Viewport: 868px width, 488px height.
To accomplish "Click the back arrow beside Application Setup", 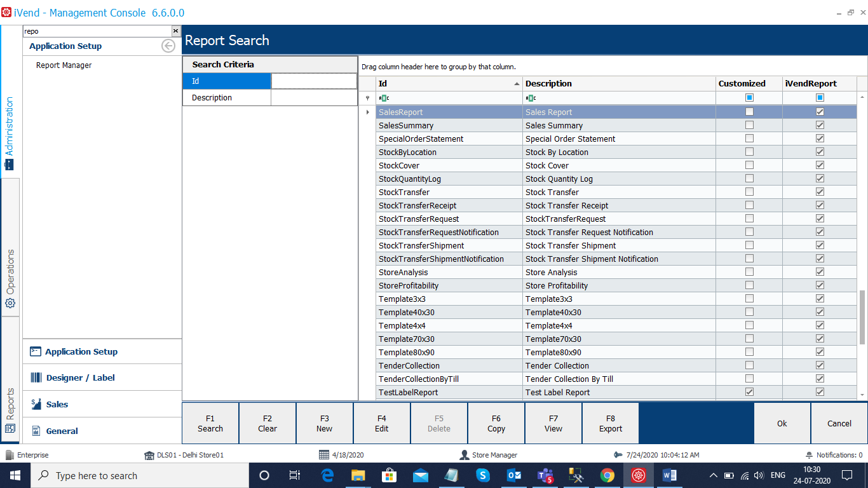I will pos(168,46).
